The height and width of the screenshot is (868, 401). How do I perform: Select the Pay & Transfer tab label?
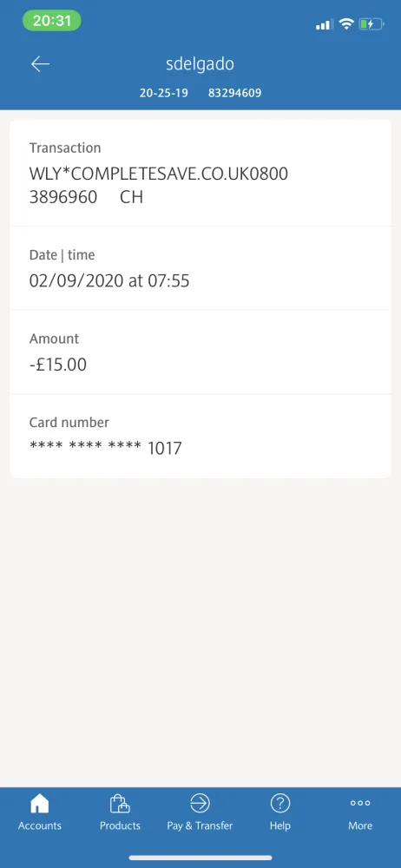(x=200, y=825)
